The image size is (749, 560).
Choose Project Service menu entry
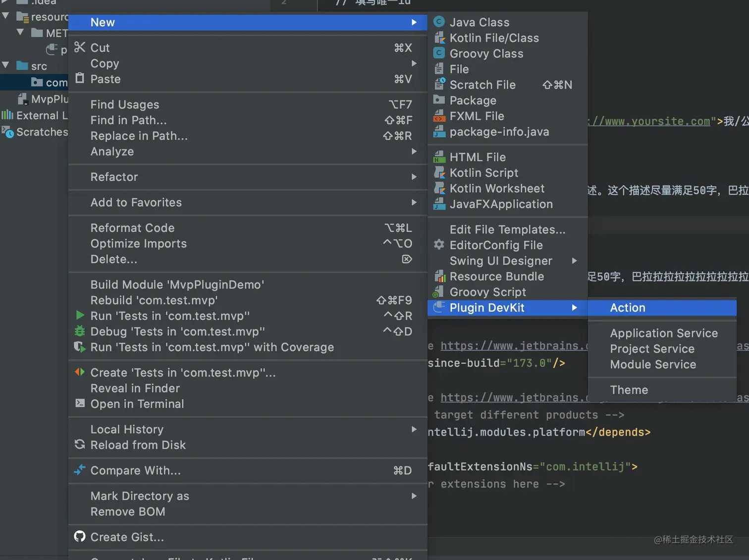tap(662, 349)
